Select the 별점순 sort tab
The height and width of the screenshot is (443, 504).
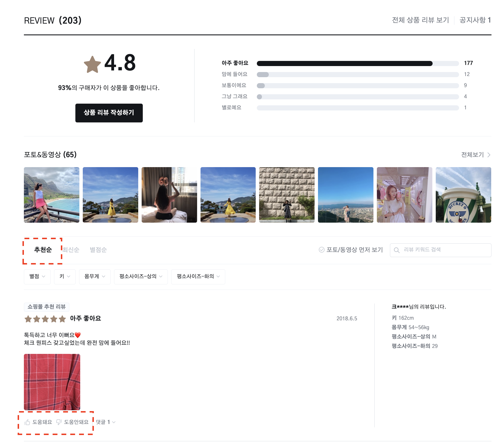coord(98,250)
